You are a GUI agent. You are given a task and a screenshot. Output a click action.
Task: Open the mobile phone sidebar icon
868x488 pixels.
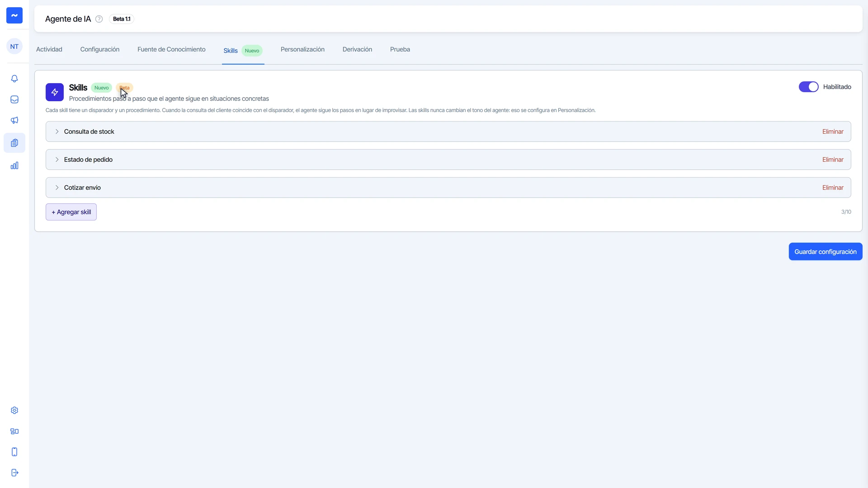(x=14, y=452)
